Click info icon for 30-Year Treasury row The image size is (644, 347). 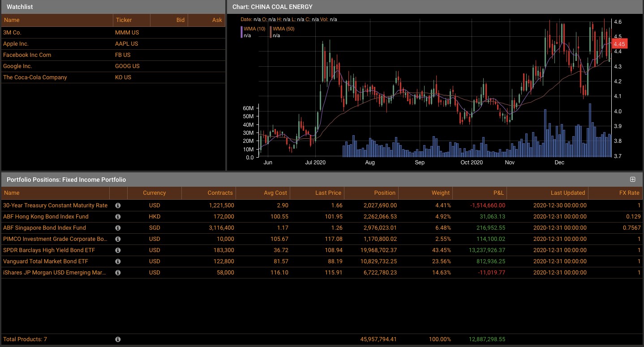coord(118,206)
